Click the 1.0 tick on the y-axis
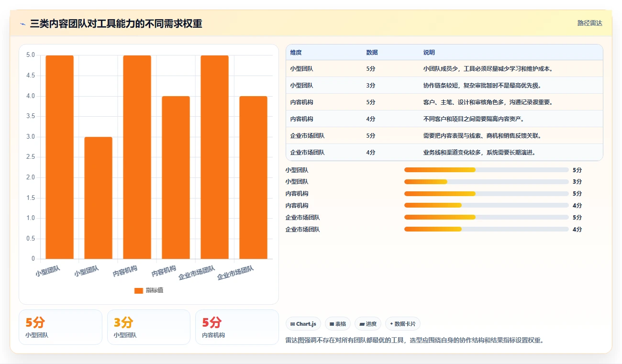This screenshot has height=364, width=622. (30, 218)
